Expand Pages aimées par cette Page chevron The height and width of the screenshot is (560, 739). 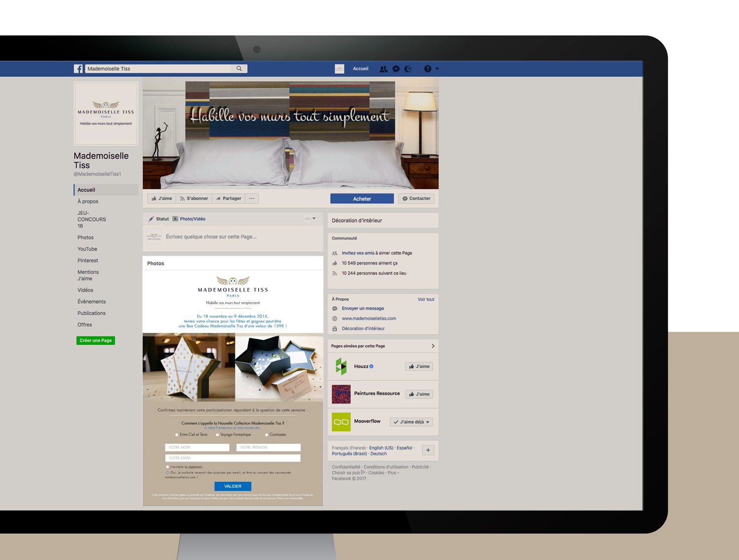[x=433, y=346]
